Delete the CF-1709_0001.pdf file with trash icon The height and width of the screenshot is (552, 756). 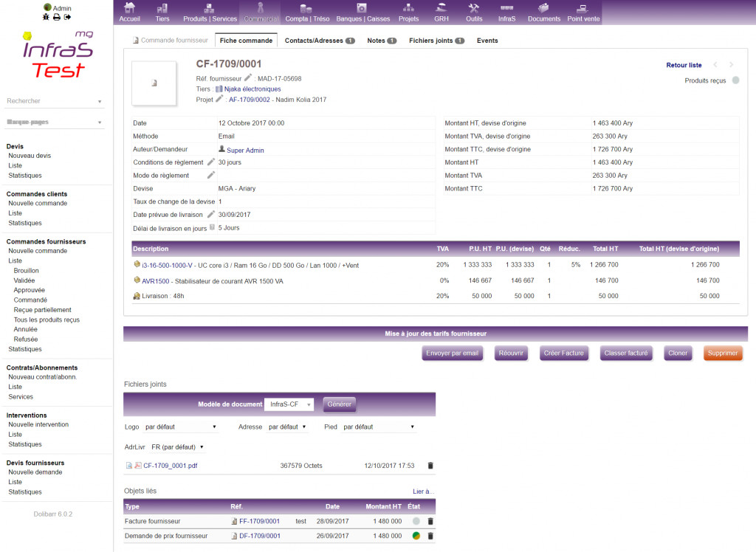(430, 465)
